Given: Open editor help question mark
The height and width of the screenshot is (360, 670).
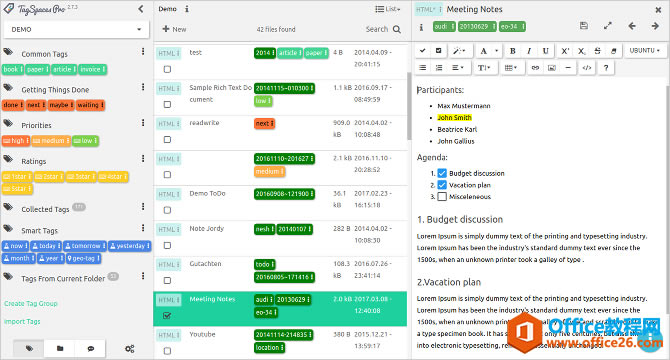Looking at the screenshot, I should click(606, 68).
